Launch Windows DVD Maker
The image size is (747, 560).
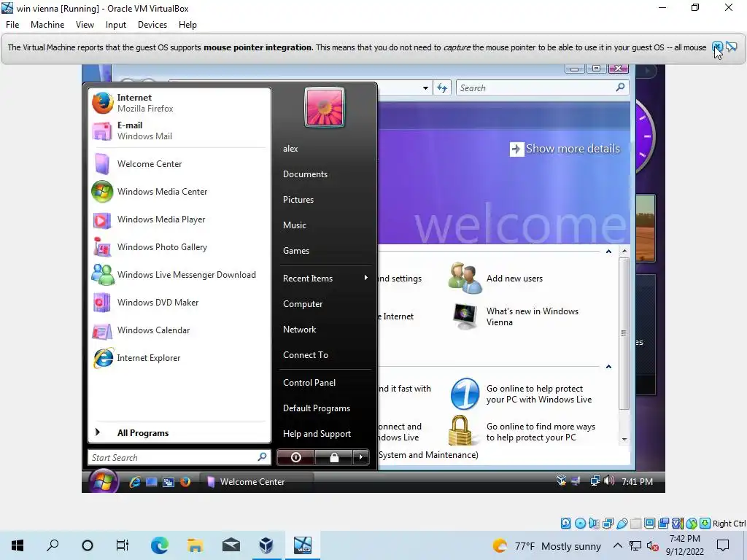tap(179, 303)
